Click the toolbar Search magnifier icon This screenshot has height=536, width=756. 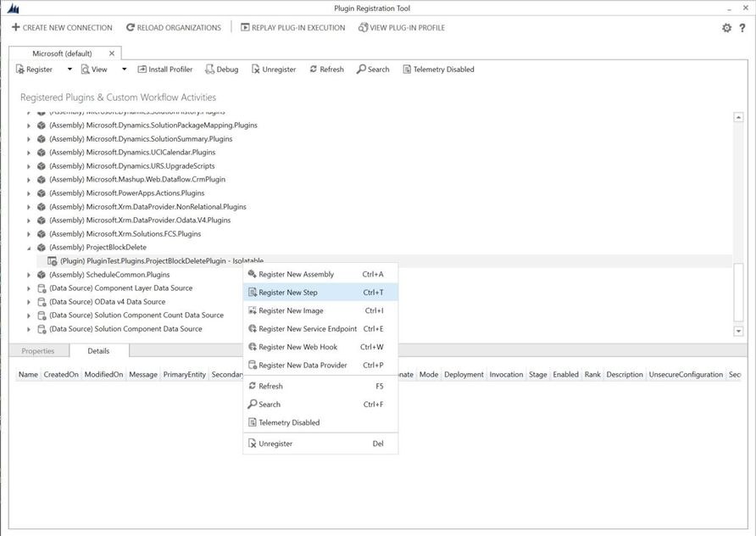361,70
